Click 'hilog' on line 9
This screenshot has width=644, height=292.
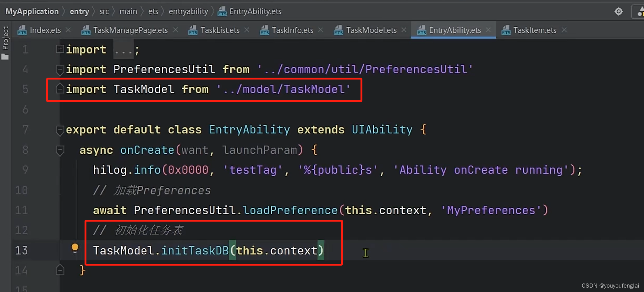click(110, 170)
